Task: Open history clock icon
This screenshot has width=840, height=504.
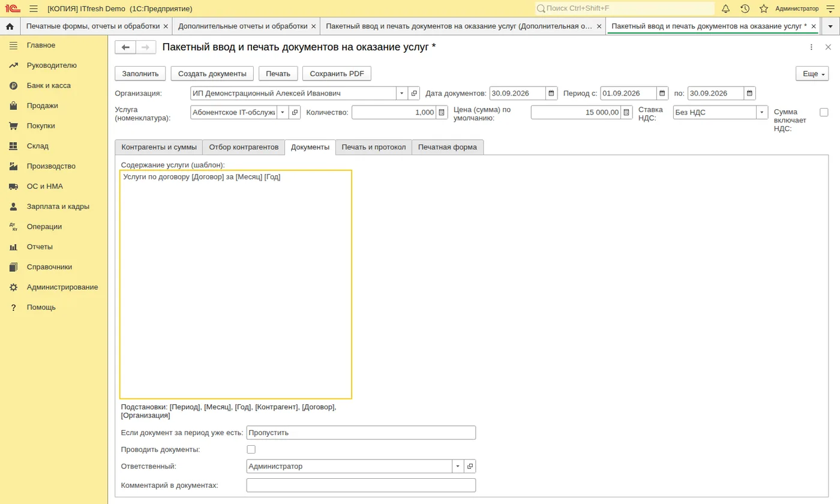Action: [x=745, y=8]
